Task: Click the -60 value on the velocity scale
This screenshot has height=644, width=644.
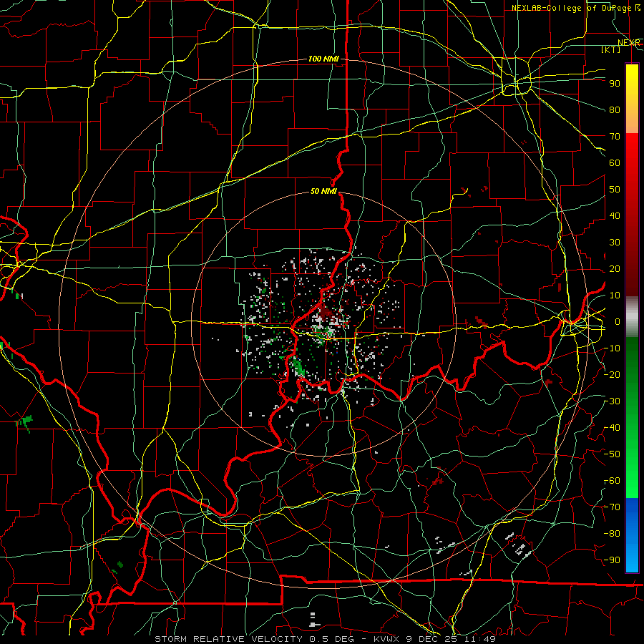Action: [x=613, y=481]
